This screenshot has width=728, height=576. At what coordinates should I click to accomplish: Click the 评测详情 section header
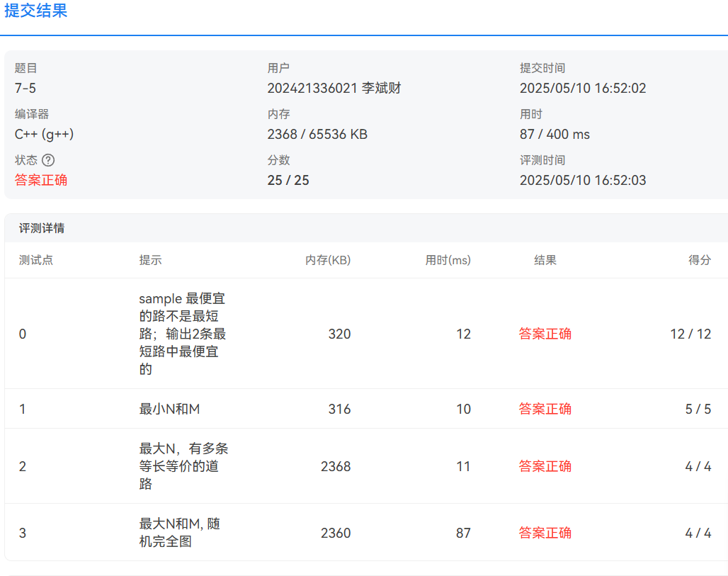42,228
